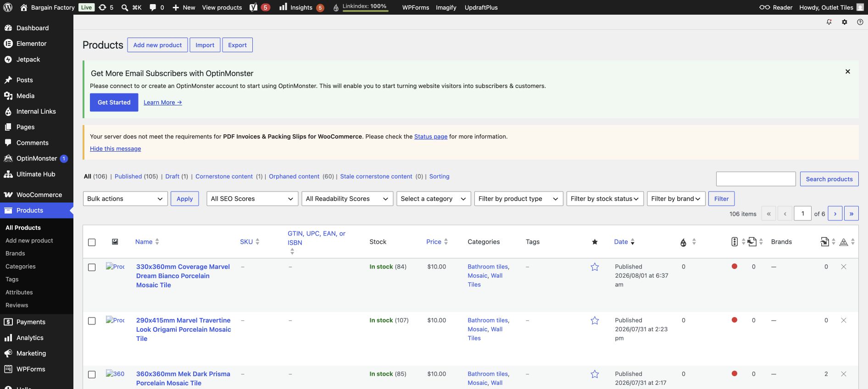Go to the next page of products
This screenshot has height=389, width=868.
pos(835,214)
